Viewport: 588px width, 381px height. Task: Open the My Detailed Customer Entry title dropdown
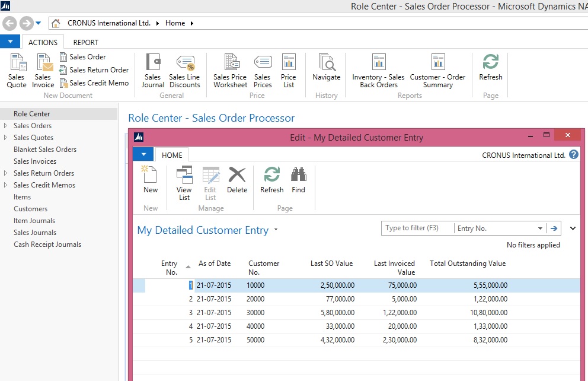[276, 230]
